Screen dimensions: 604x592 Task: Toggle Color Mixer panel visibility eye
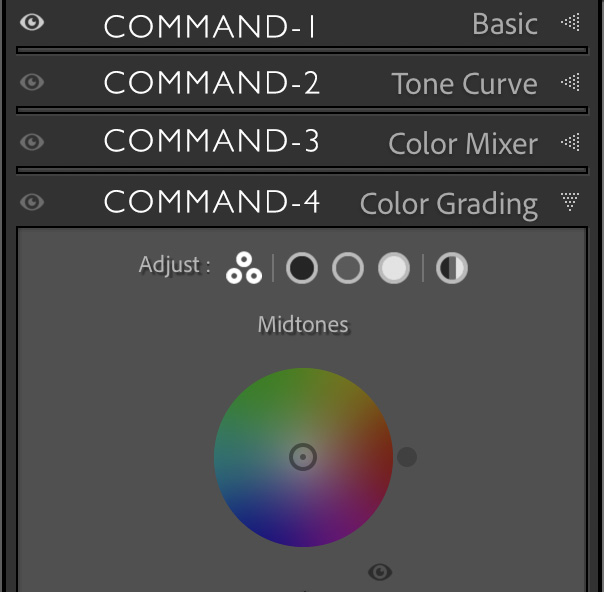click(x=32, y=142)
